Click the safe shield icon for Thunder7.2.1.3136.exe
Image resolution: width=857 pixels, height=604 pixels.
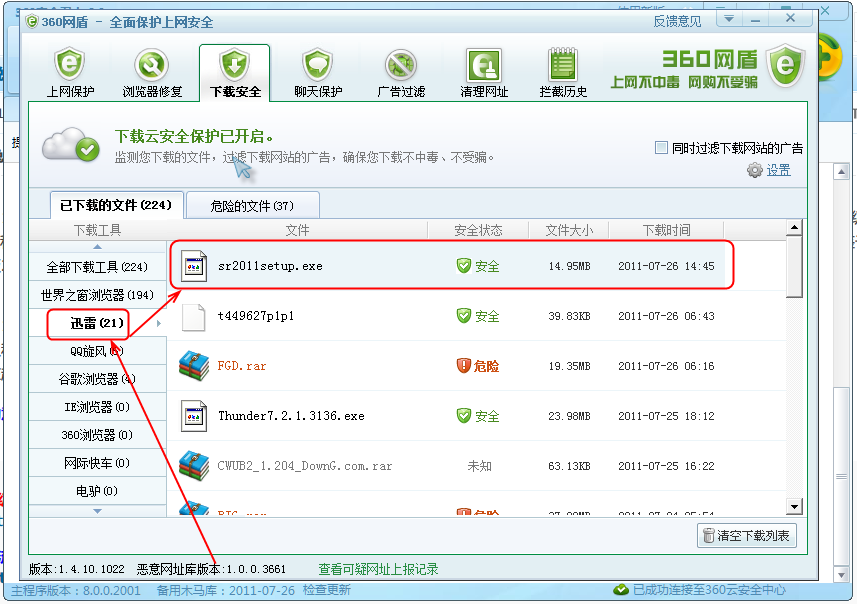tap(463, 416)
